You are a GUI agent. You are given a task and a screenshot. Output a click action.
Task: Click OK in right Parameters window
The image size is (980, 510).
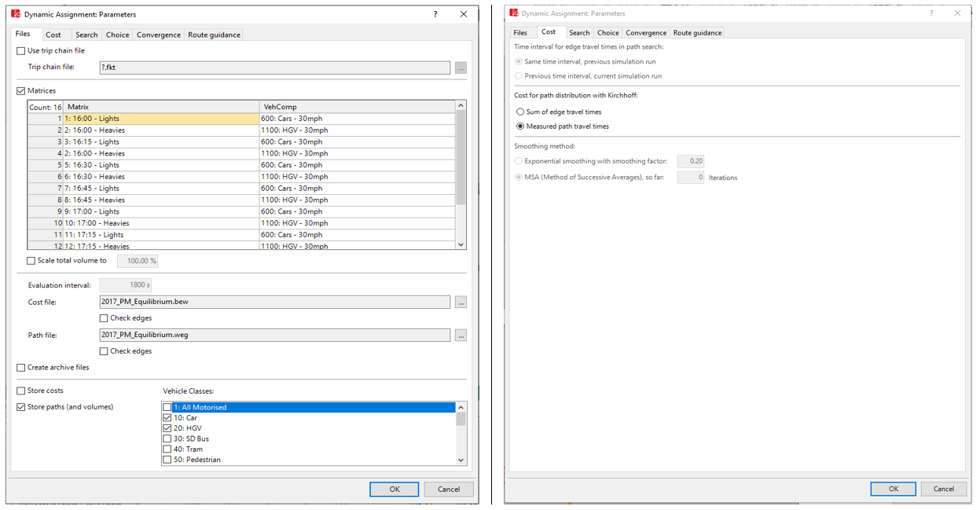[x=893, y=489]
